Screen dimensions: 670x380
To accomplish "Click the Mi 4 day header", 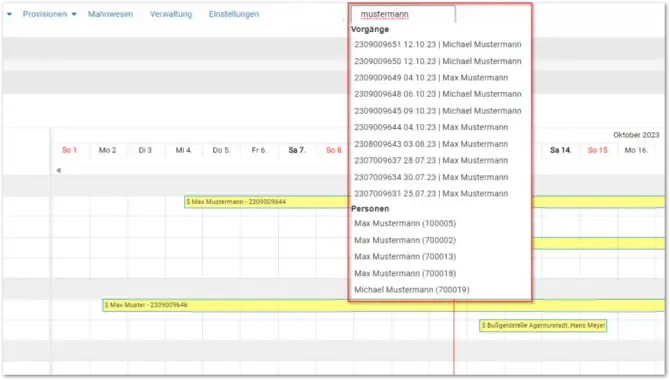I will tap(184, 150).
